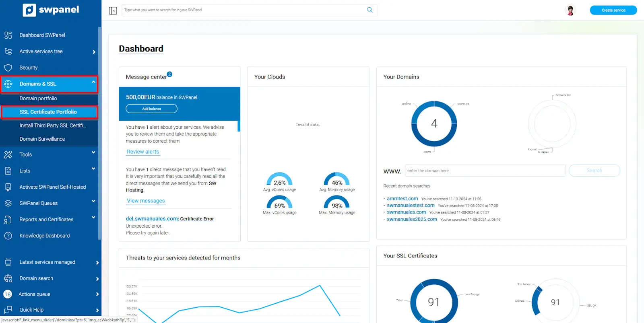Viewport: 644px width, 323px height.
Task: Click the domain search input field
Action: click(485, 171)
